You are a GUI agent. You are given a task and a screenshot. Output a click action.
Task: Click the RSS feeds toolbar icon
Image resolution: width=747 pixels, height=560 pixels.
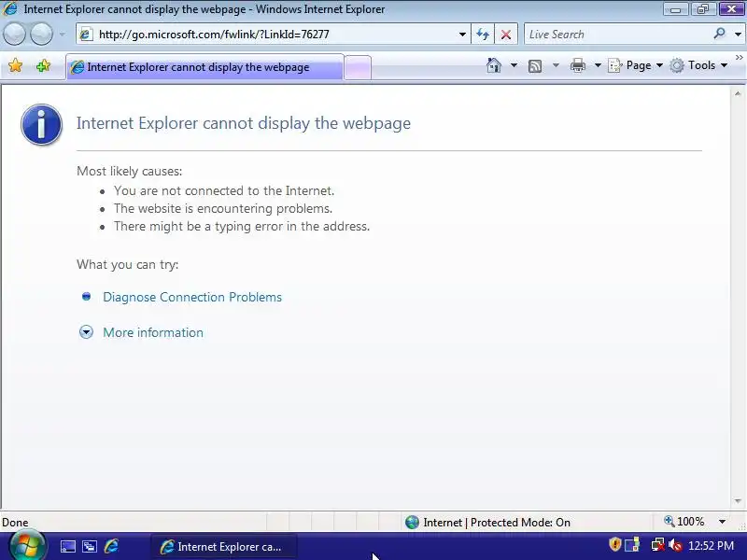click(535, 65)
